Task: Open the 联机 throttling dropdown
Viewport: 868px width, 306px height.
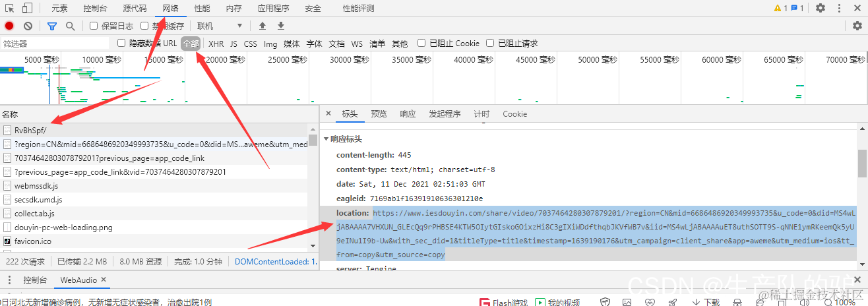Action: coord(220,26)
